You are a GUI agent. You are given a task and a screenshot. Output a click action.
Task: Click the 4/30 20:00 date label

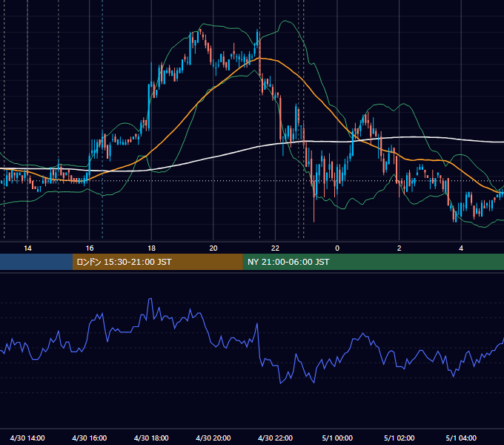(x=213, y=438)
